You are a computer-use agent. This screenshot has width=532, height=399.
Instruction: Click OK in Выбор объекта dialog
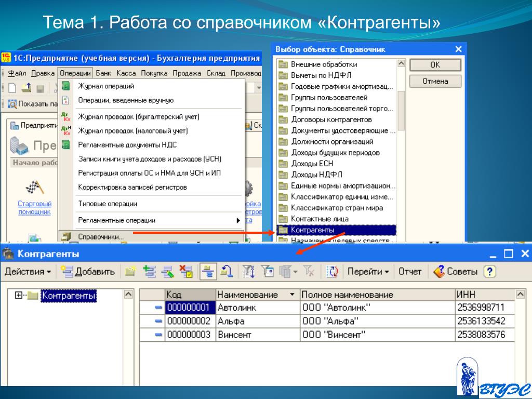click(x=435, y=65)
